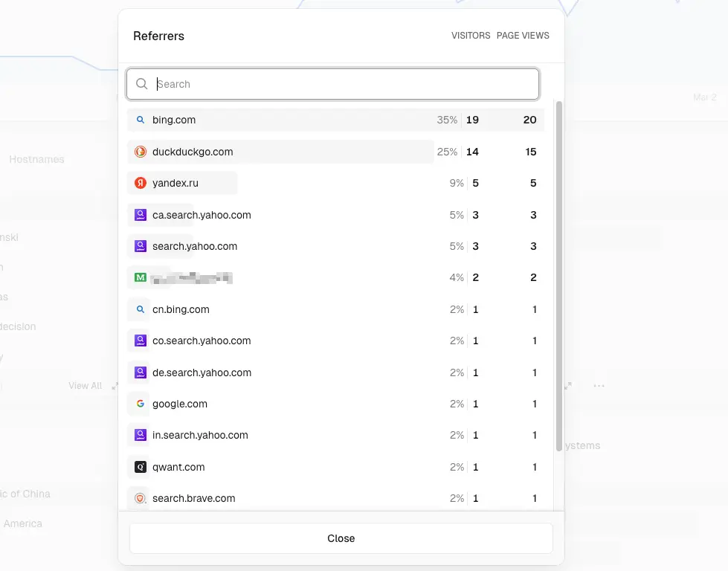Focus the Search referrers input field
The width and height of the screenshot is (728, 571).
(x=333, y=84)
